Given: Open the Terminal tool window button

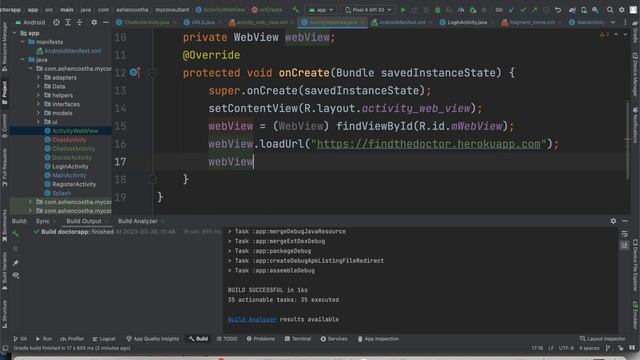Looking at the screenshot, I should 298,339.
